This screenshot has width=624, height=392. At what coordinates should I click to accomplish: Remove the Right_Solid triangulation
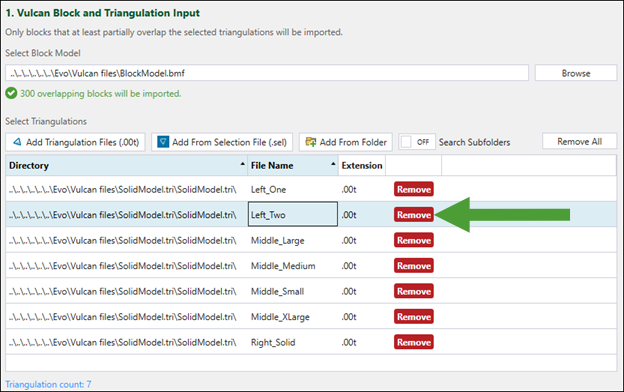[x=414, y=342]
